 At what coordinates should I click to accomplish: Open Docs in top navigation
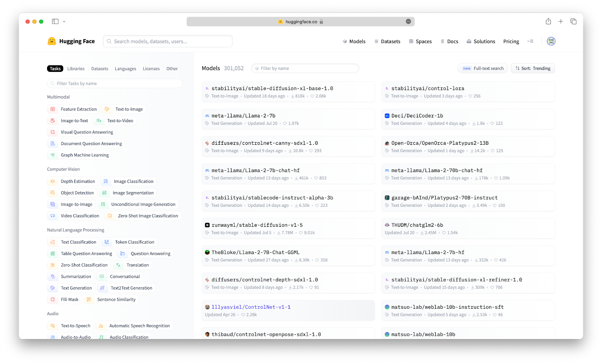pyautogui.click(x=449, y=41)
